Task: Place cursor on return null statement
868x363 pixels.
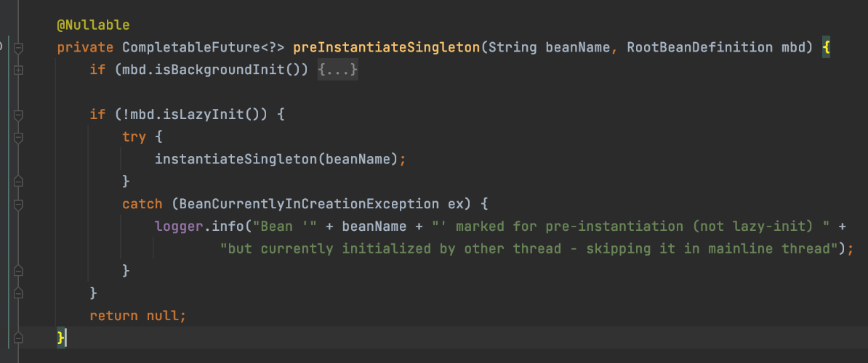Action: [137, 316]
